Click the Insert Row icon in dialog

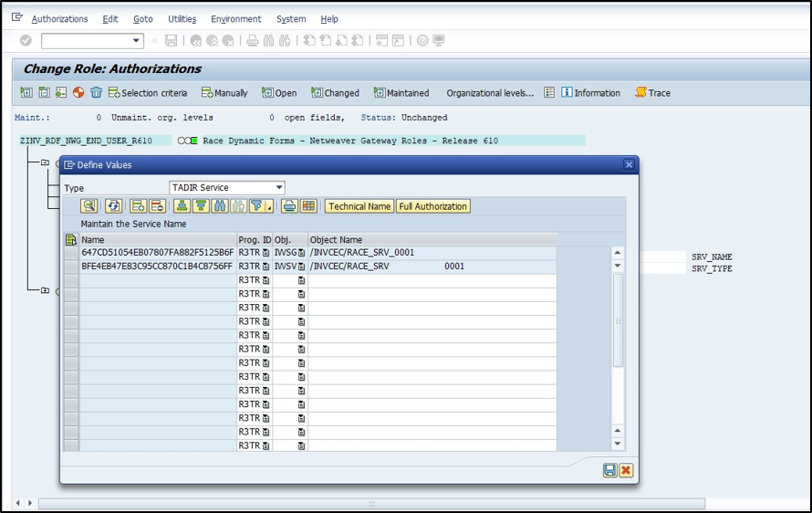coord(138,206)
